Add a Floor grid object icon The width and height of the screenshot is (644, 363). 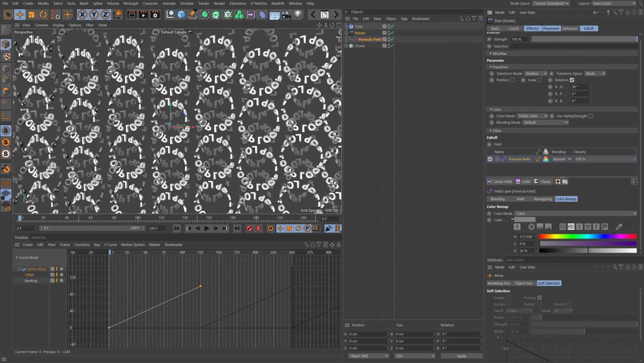coord(275,15)
